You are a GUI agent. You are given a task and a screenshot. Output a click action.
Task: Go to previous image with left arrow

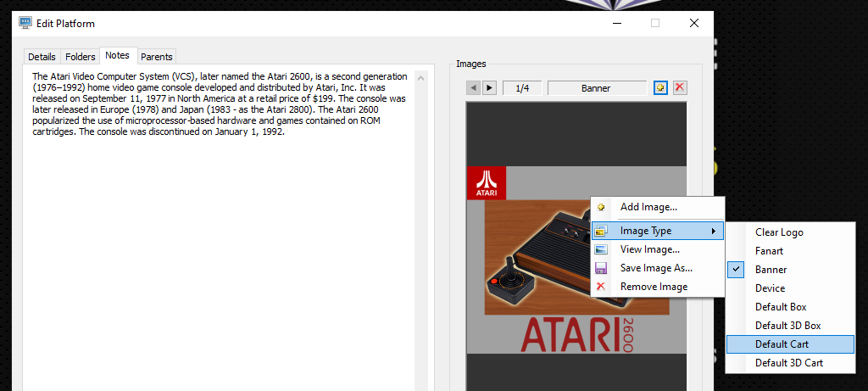pos(473,87)
